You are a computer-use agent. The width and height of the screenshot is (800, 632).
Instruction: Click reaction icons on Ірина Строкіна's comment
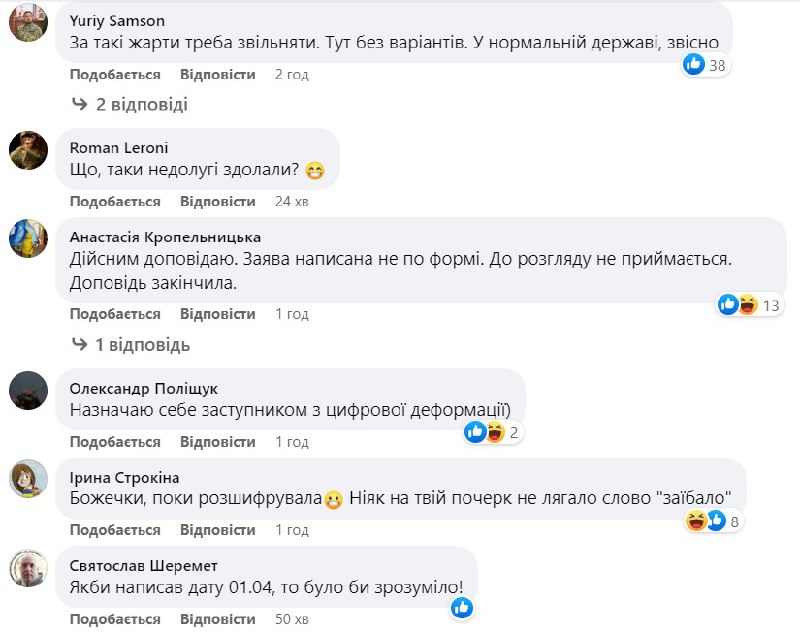tap(705, 520)
